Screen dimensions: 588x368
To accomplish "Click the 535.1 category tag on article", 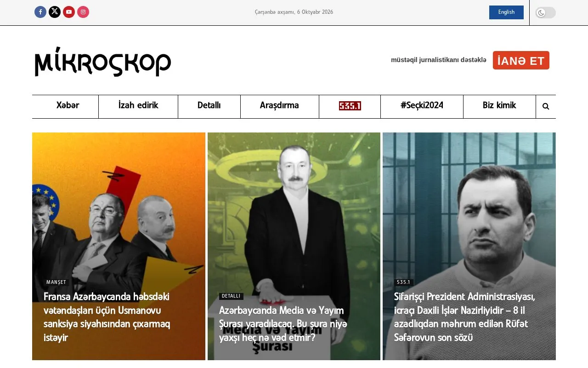I will [x=403, y=282].
